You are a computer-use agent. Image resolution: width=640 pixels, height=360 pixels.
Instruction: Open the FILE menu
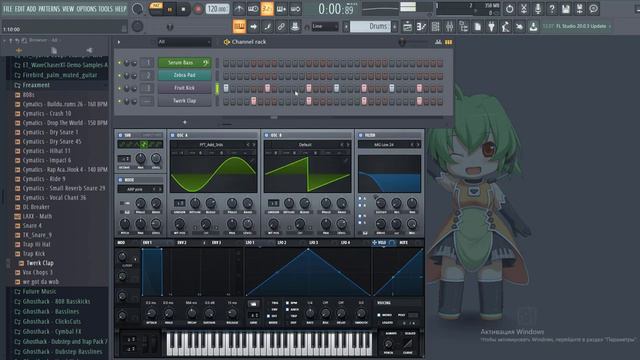coord(8,9)
